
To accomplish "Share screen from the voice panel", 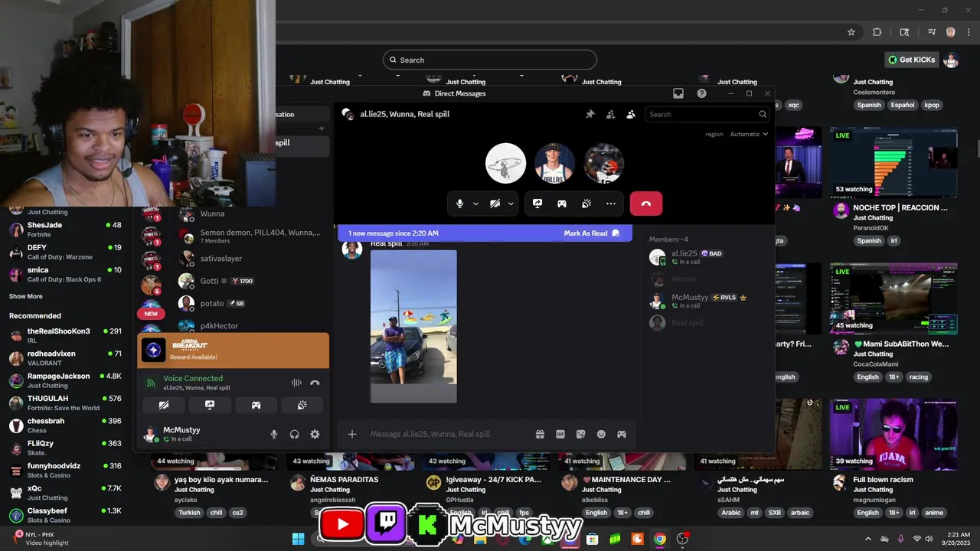I will [x=210, y=405].
